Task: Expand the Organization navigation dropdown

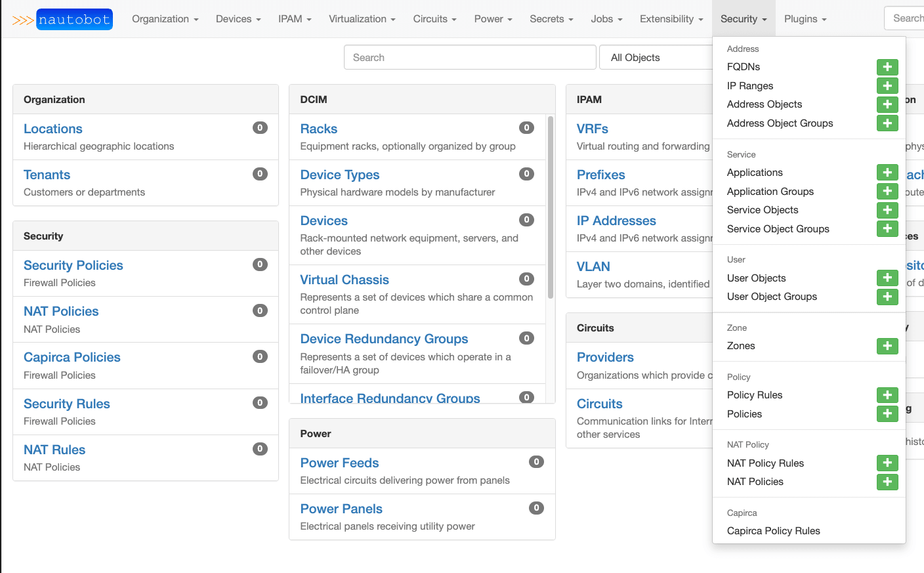Action: tap(165, 19)
